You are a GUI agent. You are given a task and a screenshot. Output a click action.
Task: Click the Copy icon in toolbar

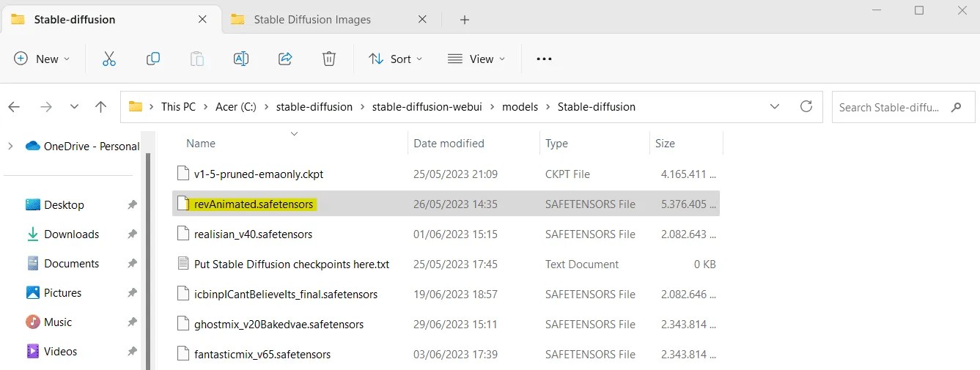[153, 59]
